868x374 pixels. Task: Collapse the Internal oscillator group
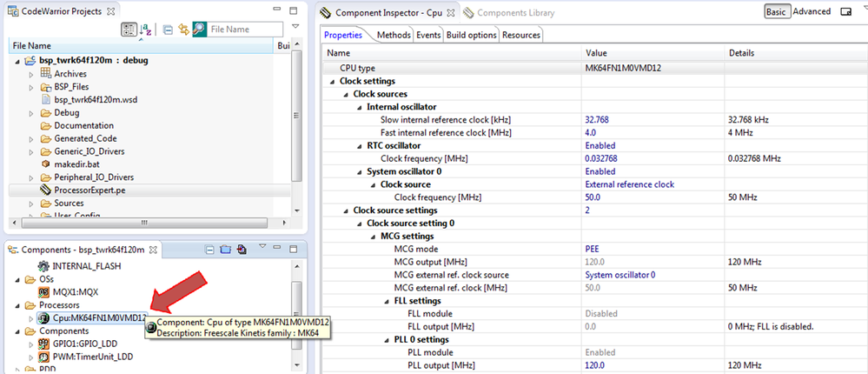tap(359, 107)
